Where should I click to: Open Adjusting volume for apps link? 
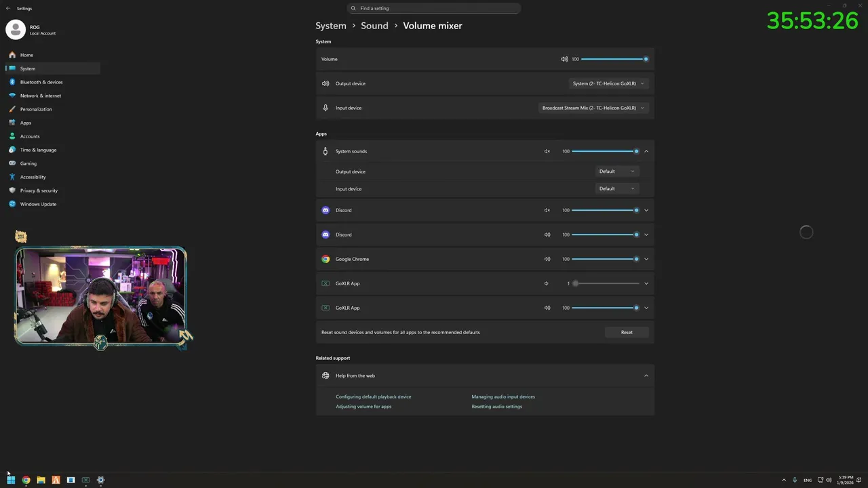click(363, 407)
